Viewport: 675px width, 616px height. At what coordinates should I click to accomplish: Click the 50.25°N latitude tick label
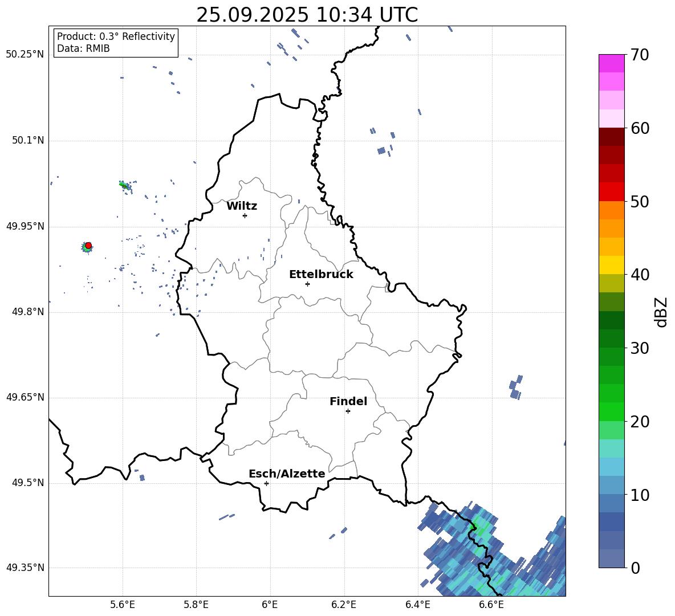tap(25, 55)
